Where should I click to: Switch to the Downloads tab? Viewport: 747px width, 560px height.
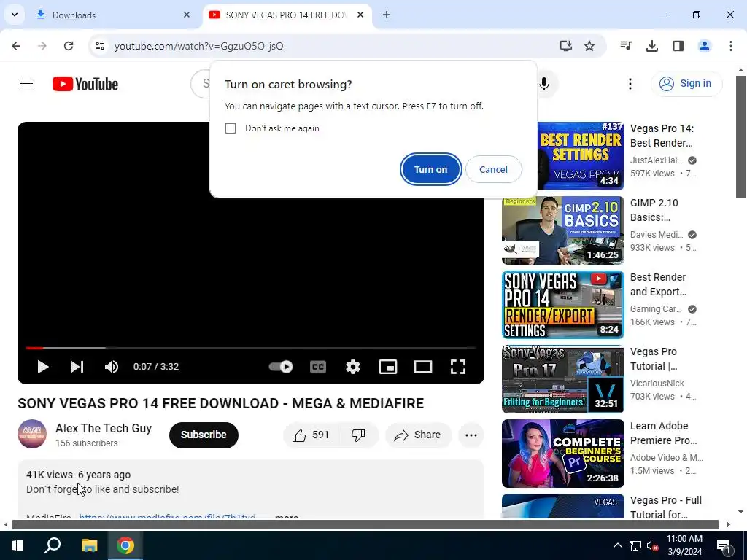[x=113, y=15]
